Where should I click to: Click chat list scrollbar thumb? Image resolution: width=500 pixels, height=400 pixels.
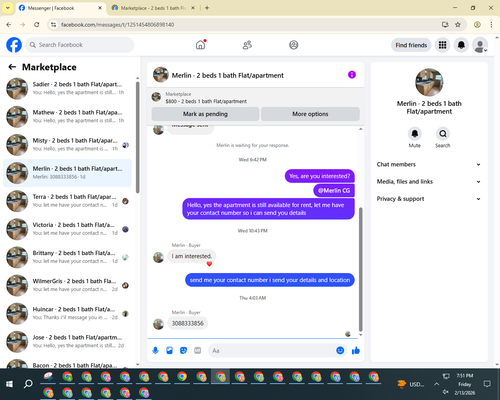(x=137, y=137)
